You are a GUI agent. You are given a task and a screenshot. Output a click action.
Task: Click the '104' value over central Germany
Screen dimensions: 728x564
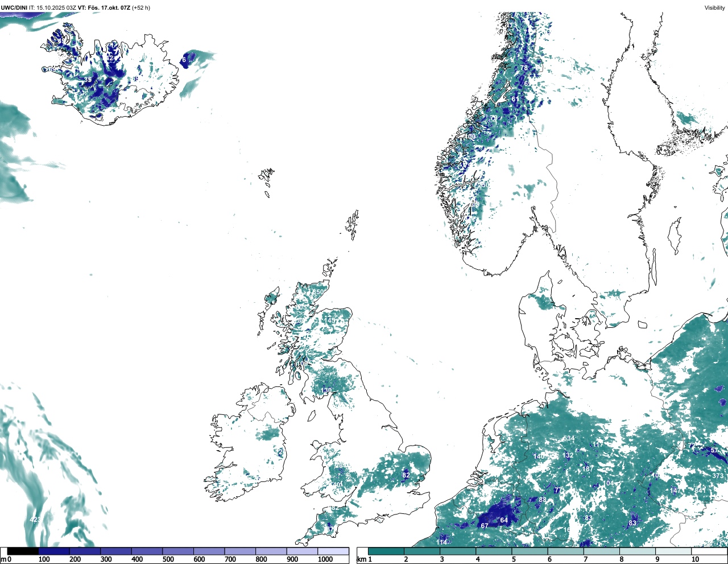pyautogui.click(x=610, y=483)
